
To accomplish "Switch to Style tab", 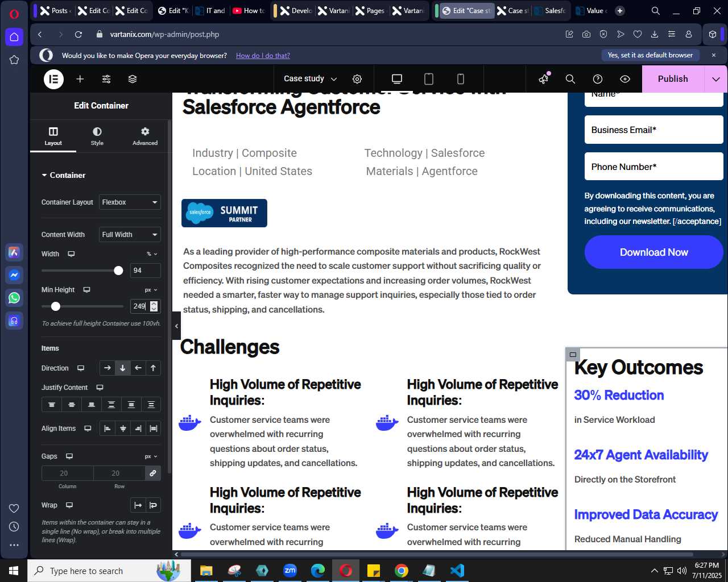I will 97,136.
